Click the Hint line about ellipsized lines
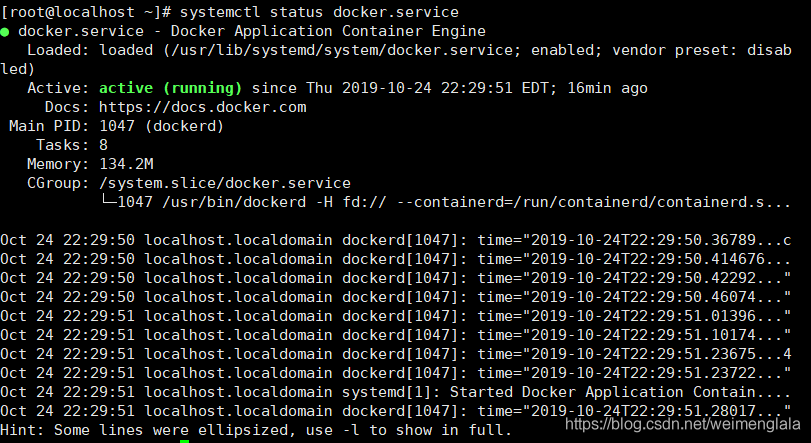Screen dimensions: 811x443 click(256, 430)
